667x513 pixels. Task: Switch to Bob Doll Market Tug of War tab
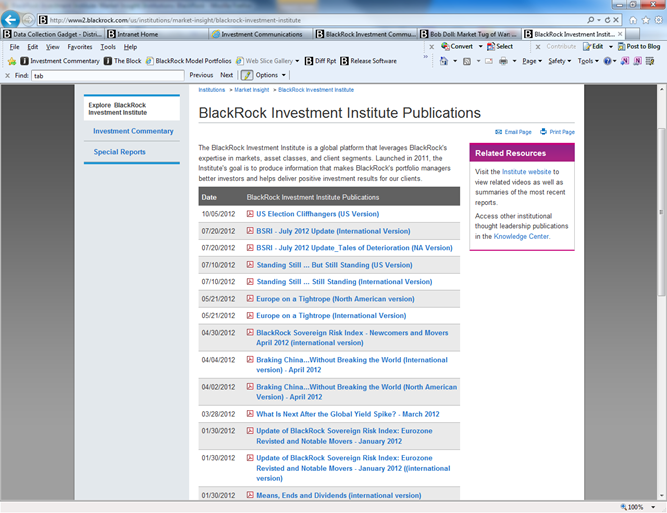470,34
